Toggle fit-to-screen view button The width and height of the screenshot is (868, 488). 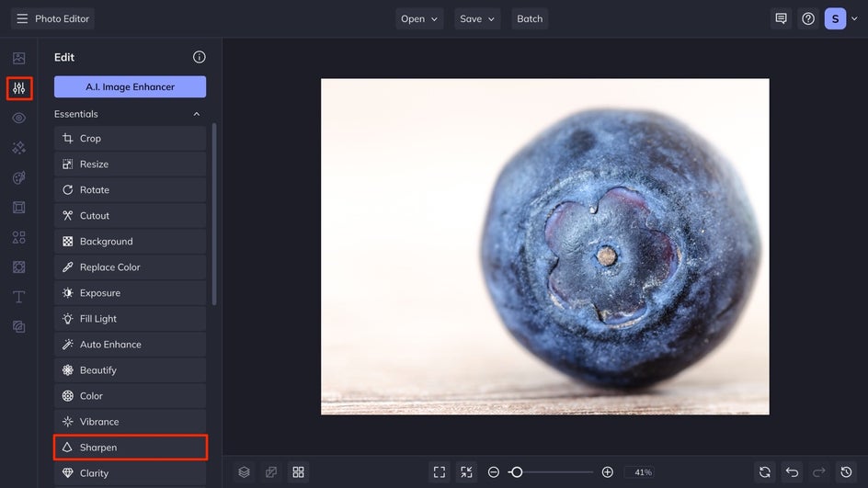coord(439,472)
